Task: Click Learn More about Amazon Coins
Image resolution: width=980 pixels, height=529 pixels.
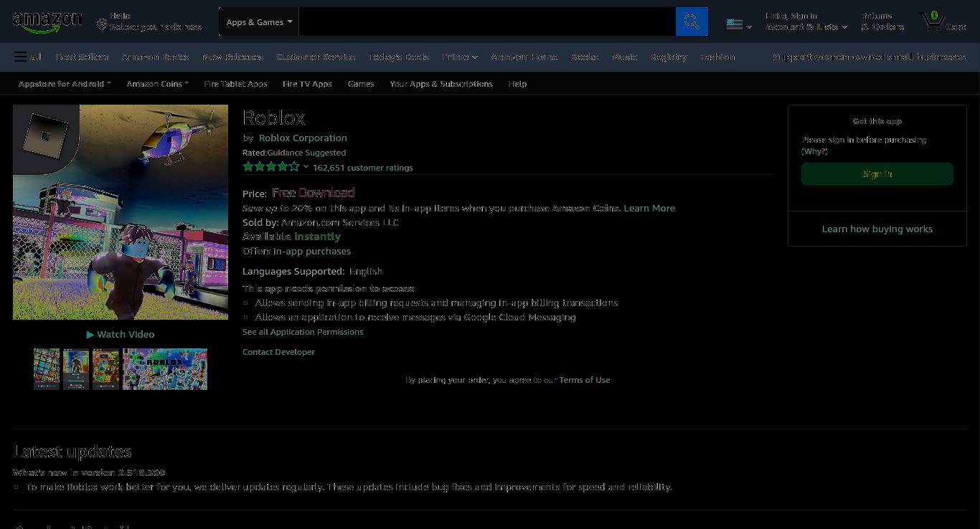Action: pyautogui.click(x=649, y=208)
